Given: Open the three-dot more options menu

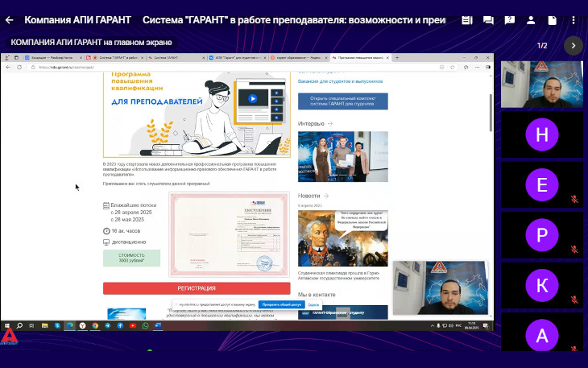Looking at the screenshot, I should pos(574,20).
